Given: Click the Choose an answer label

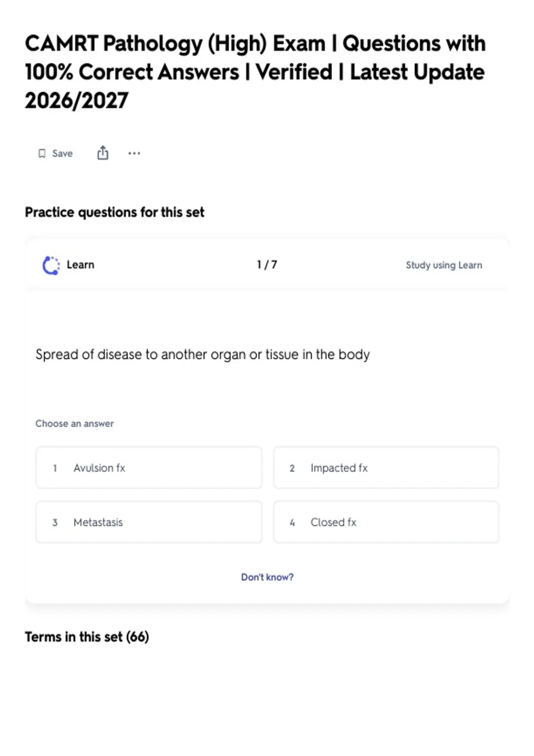Looking at the screenshot, I should pyautogui.click(x=75, y=423).
